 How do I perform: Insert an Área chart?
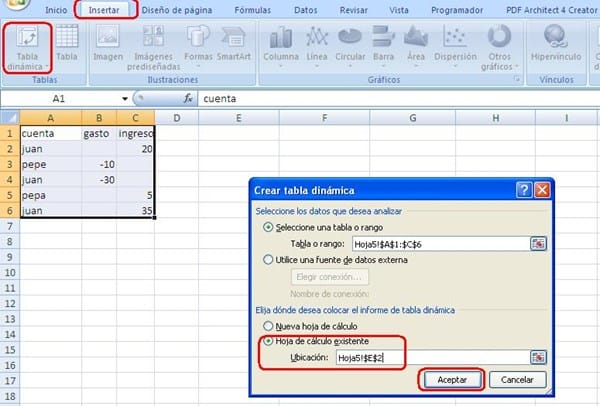[x=416, y=46]
